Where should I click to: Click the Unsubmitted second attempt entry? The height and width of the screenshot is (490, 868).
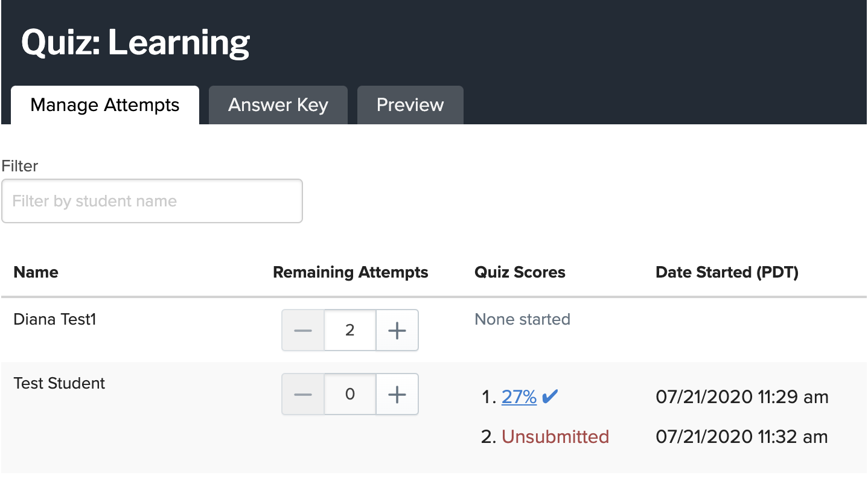coord(555,436)
